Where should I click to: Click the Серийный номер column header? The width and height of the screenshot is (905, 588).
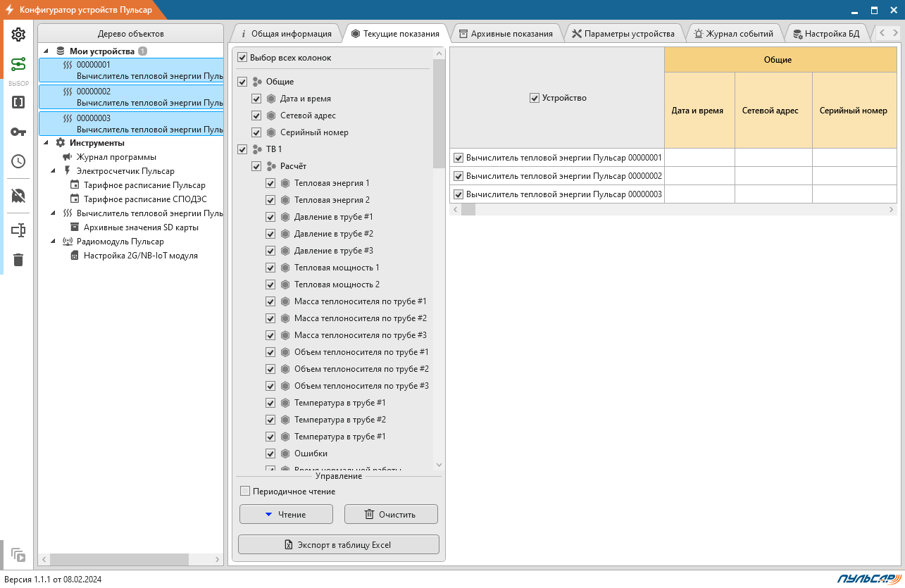coord(854,110)
